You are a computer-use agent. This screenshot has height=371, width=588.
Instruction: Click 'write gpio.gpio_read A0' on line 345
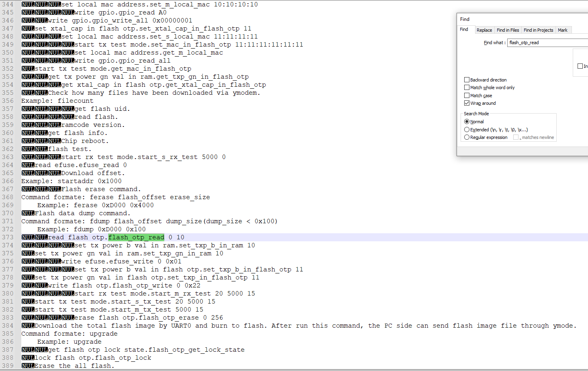pos(121,12)
